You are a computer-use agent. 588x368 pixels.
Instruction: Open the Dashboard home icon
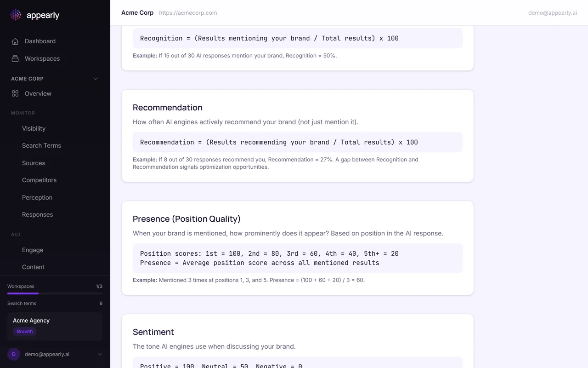pyautogui.click(x=15, y=41)
